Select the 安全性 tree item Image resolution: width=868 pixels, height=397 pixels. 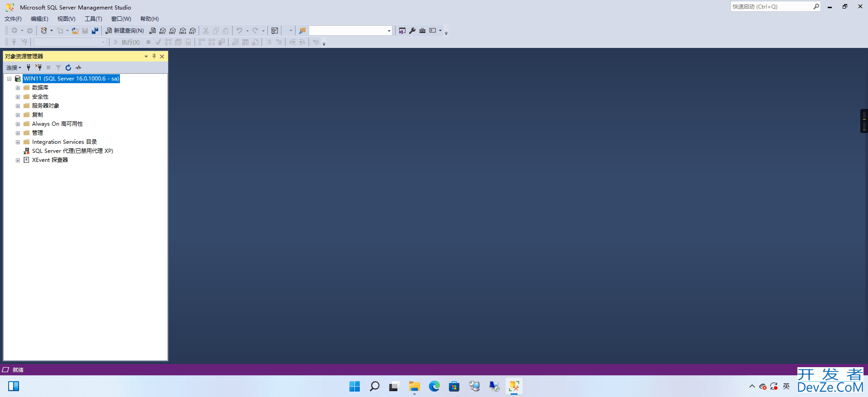(x=40, y=97)
